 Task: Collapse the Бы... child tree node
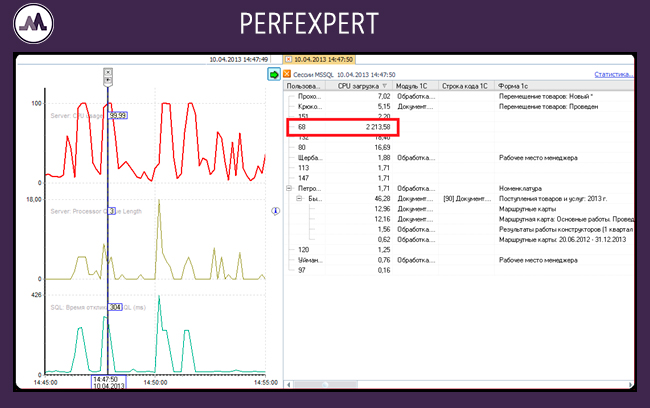click(299, 199)
